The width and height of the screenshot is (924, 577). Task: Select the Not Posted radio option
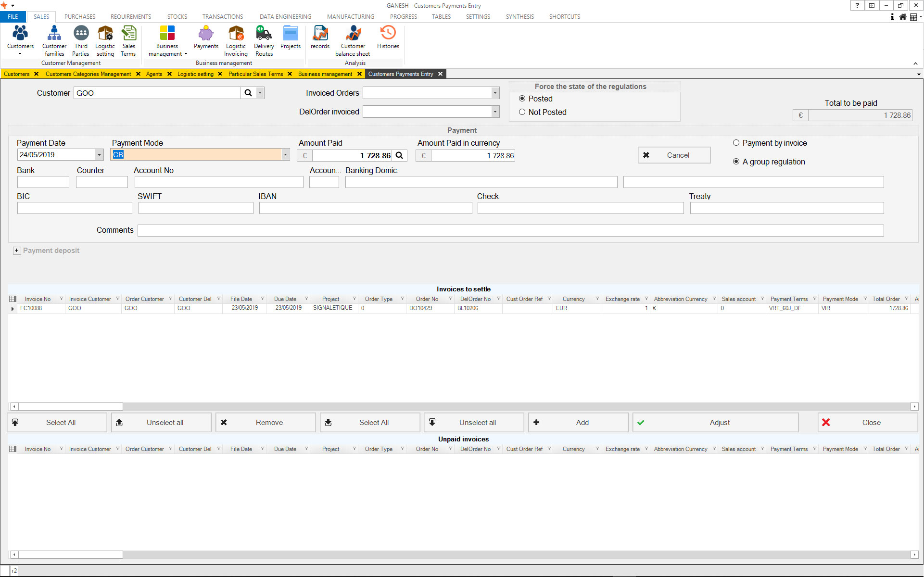522,112
